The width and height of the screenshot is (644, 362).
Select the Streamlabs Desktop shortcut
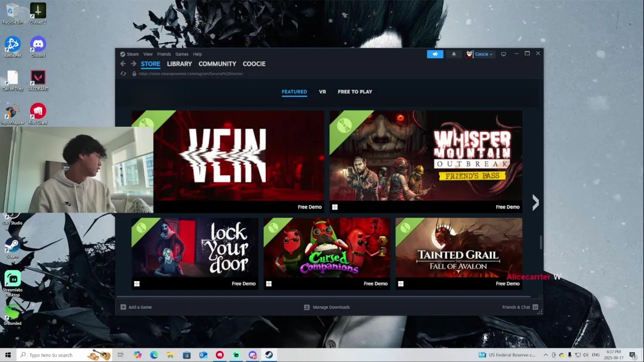coord(13,284)
